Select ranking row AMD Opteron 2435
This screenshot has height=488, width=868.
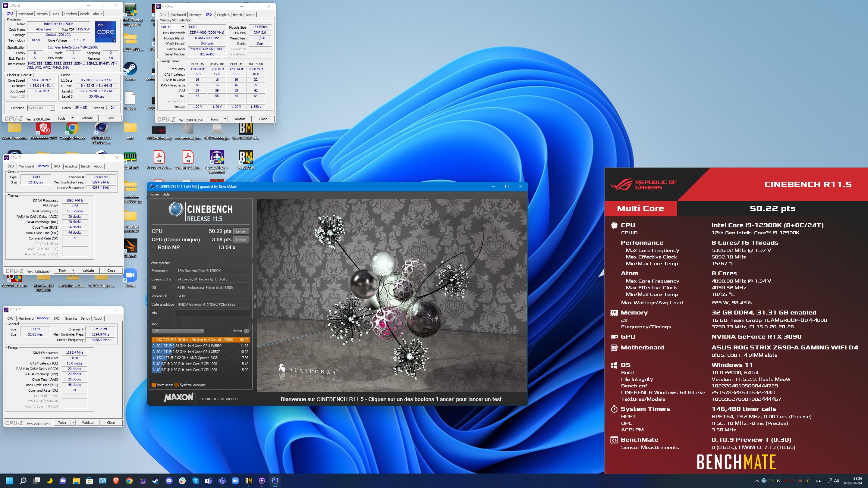point(200,358)
